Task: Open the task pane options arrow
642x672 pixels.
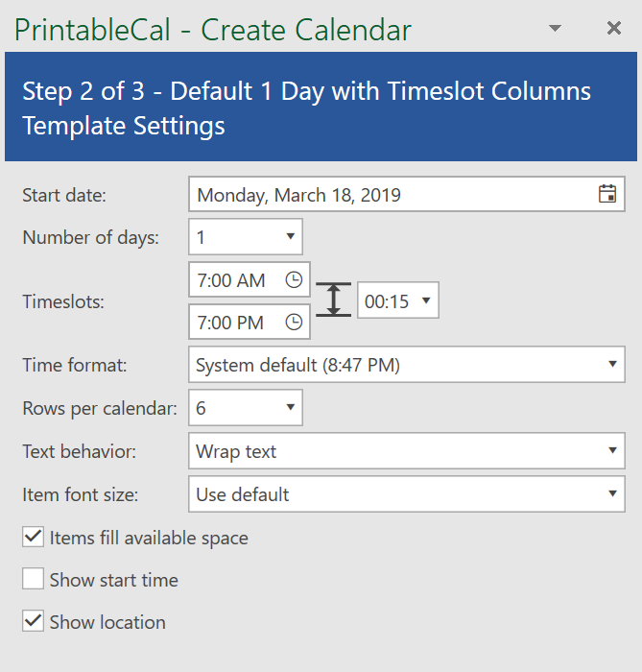Action: 555,29
